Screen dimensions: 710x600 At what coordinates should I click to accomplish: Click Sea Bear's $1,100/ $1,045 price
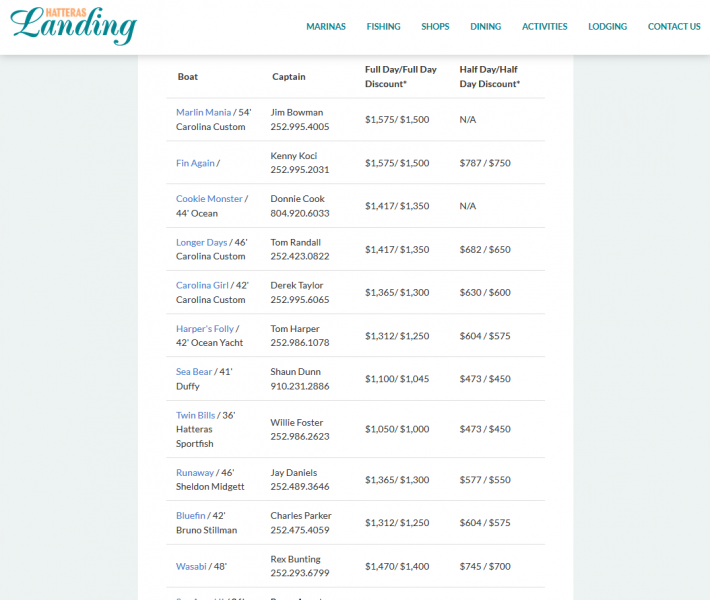point(397,379)
